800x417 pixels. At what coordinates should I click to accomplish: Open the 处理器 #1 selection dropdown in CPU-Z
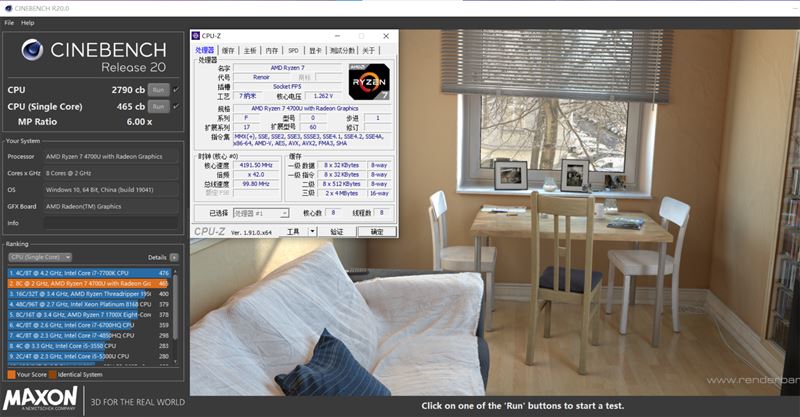click(x=261, y=213)
